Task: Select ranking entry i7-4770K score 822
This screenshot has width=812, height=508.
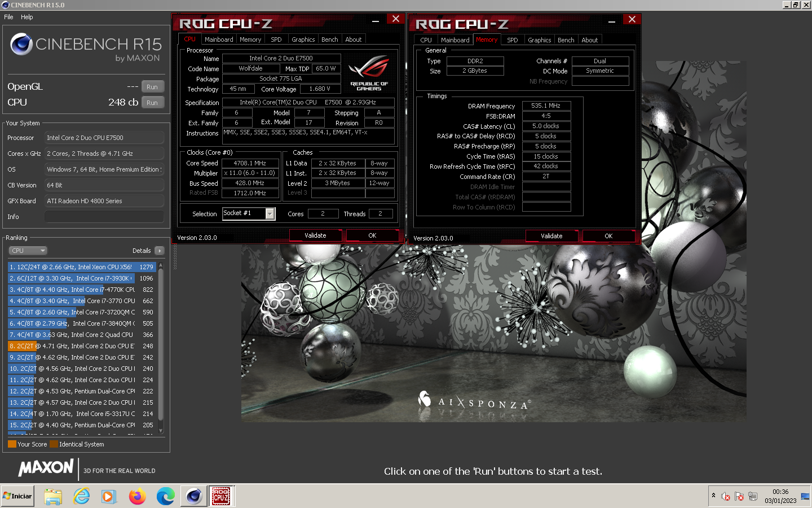Action: point(82,290)
